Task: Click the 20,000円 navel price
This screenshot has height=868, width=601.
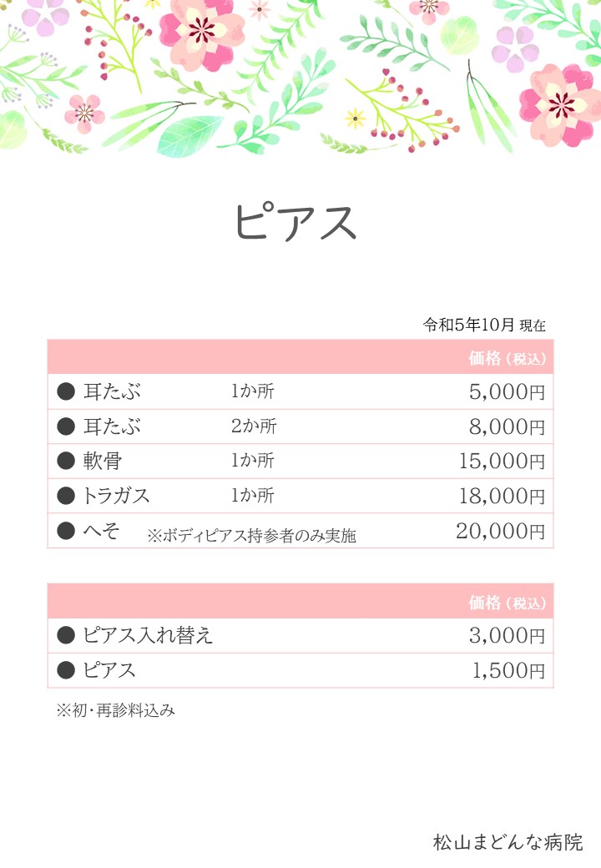Action: point(501,532)
